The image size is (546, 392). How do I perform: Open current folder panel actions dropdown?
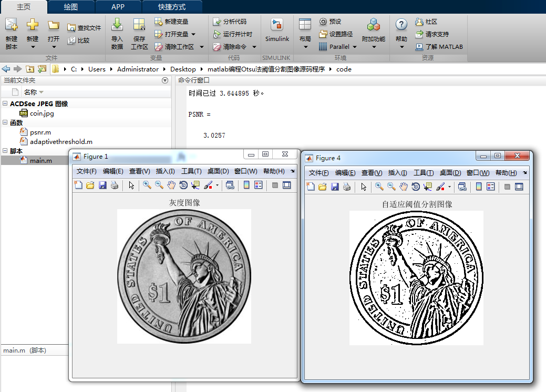click(165, 80)
